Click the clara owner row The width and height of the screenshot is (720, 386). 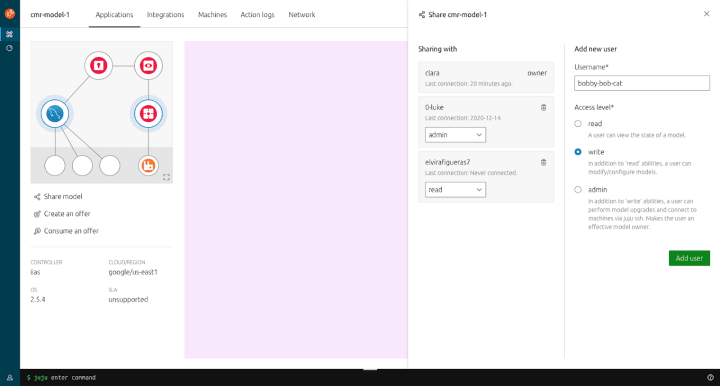pos(486,78)
